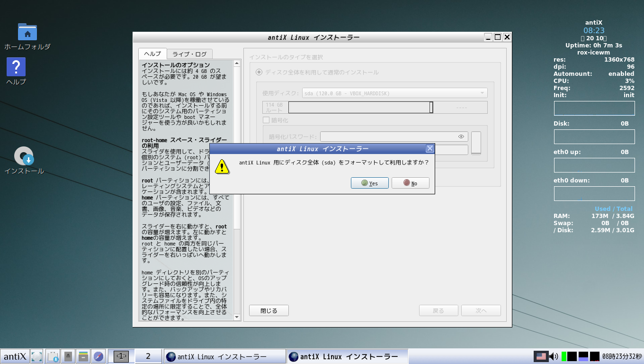Select second bold antiX Linux インストーラー taskbar entry
644x364 pixels.
347,356
